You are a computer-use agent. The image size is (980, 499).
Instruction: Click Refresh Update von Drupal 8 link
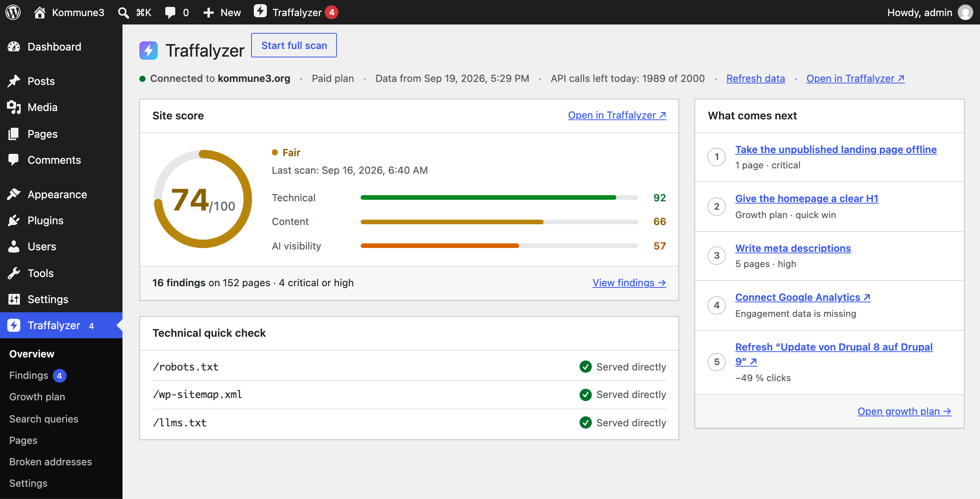(834, 354)
